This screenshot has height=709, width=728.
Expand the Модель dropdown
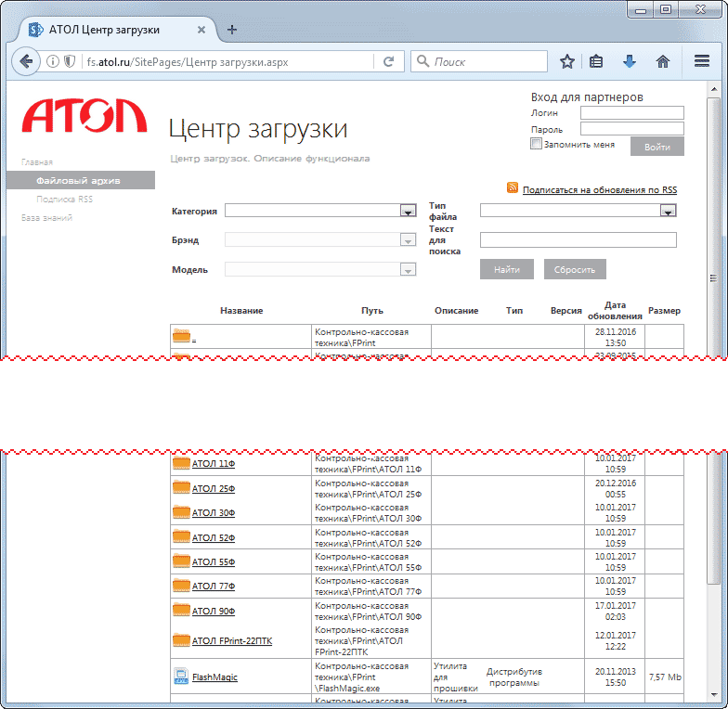click(x=408, y=269)
